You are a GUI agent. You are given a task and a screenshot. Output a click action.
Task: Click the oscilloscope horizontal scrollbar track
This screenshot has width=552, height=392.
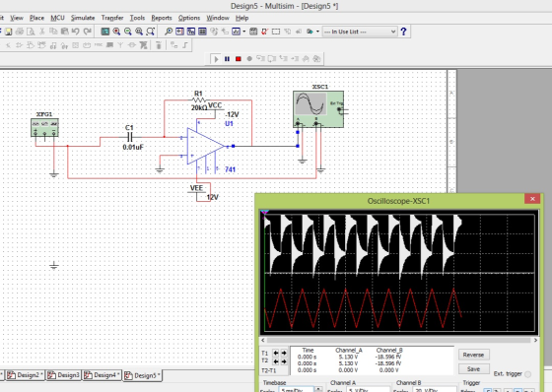(x=399, y=340)
